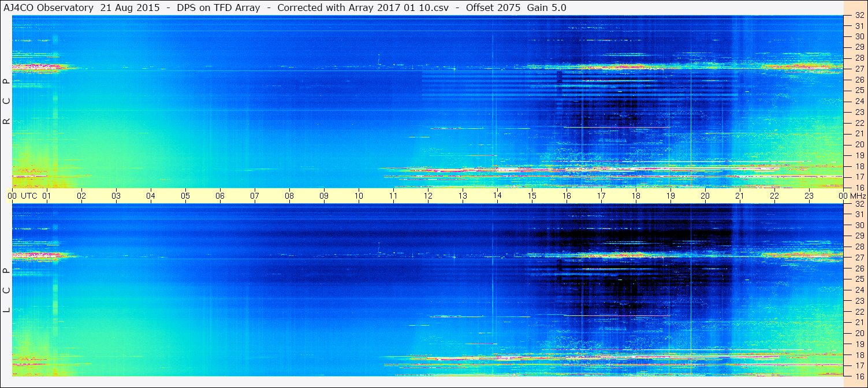The image size is (868, 388).
Task: Click the 28 MHz label of RCP panel
Action: [x=859, y=58]
